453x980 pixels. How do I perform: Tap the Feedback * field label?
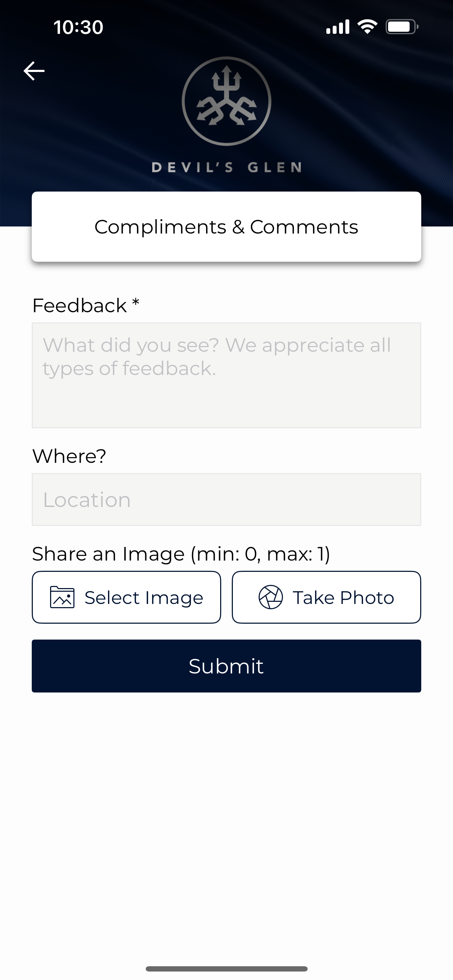point(86,306)
